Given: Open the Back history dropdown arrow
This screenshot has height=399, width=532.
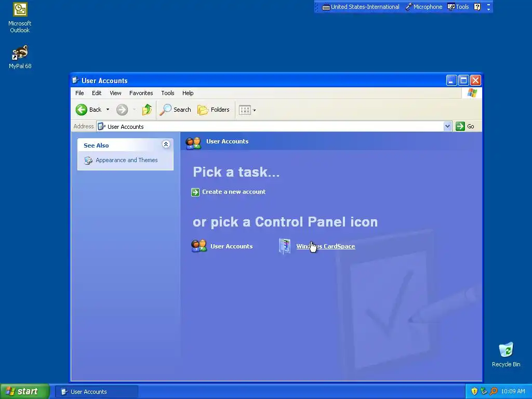Looking at the screenshot, I should pyautogui.click(x=108, y=110).
